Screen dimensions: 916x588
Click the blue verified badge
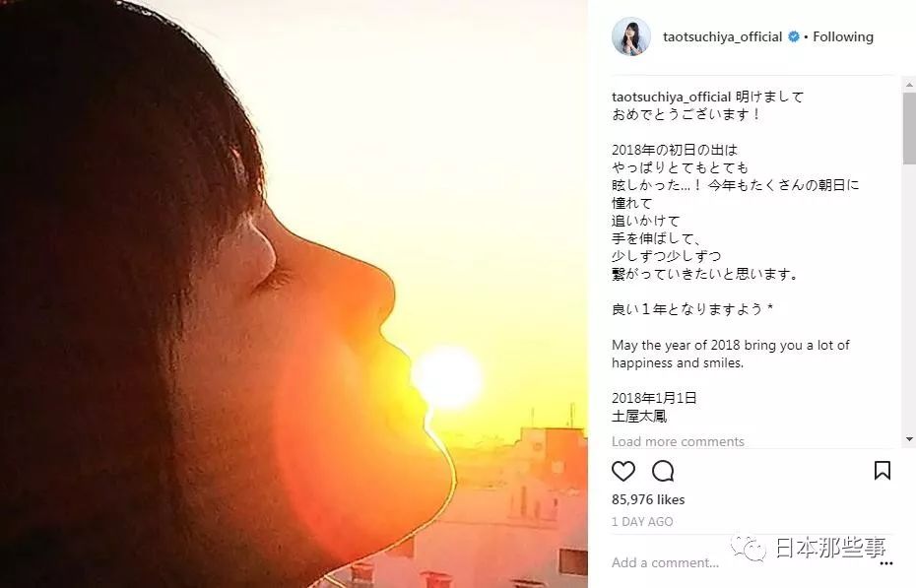[x=793, y=36]
